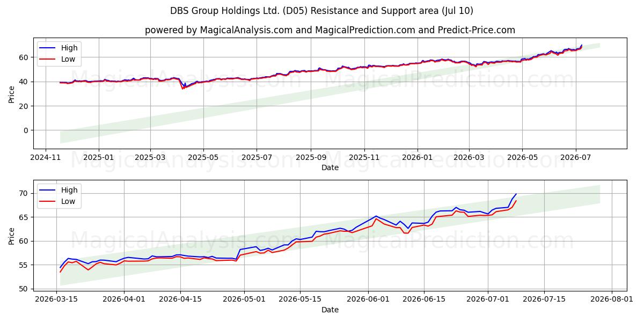Click the '2024-11' date tick label
The width and height of the screenshot is (644, 322).
pos(45,158)
